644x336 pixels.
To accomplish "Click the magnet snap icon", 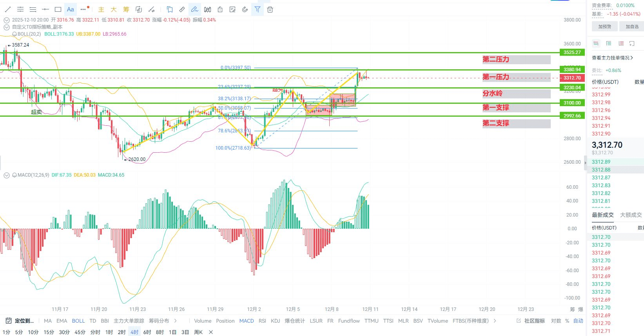I will click(245, 9).
